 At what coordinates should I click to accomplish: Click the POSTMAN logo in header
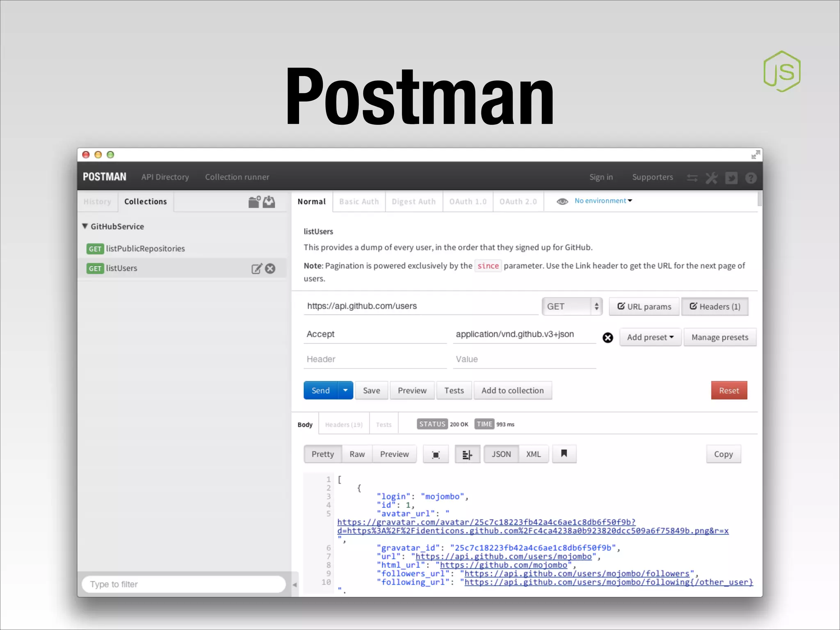tap(105, 177)
